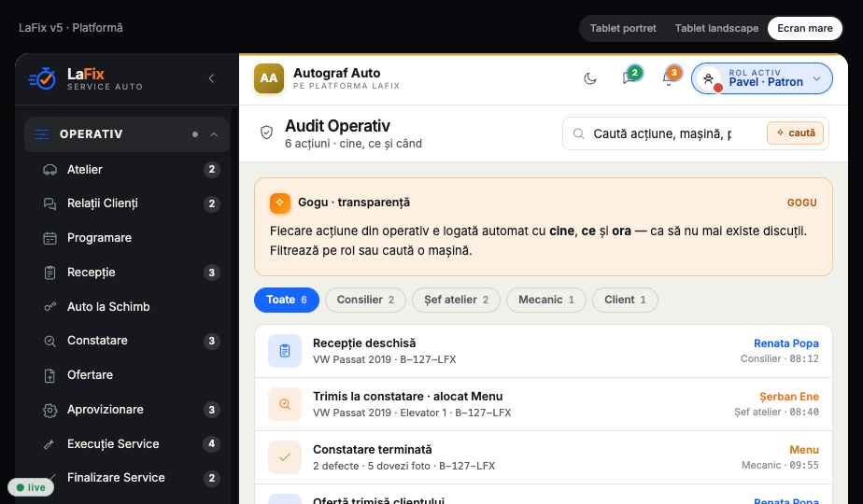The image size is (863, 504).
Task: Click the Atelier car icon
Action: click(x=50, y=170)
